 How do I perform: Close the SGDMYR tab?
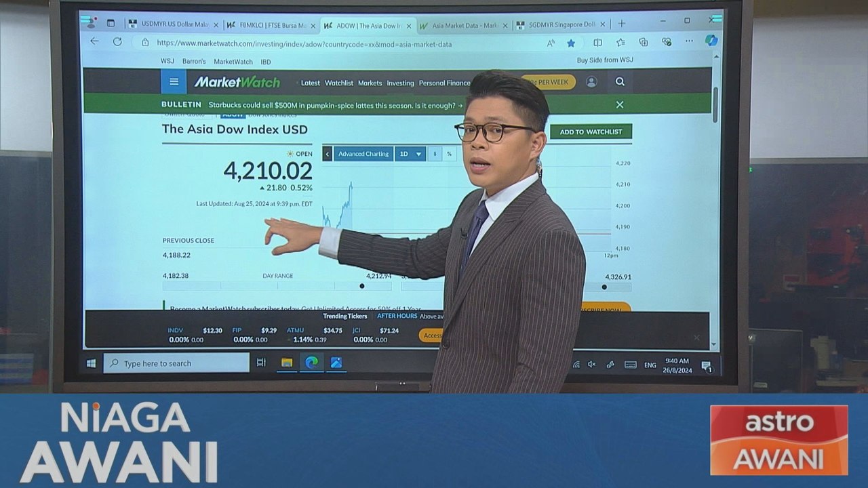602,24
